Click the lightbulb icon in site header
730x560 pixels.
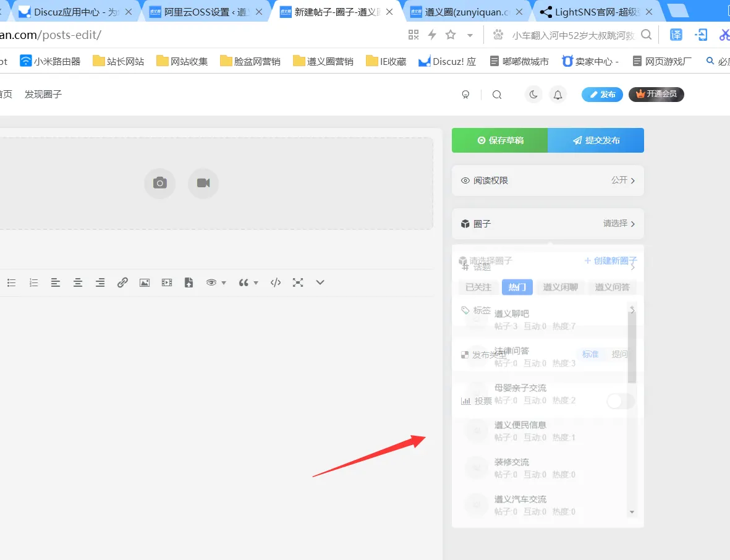point(465,95)
